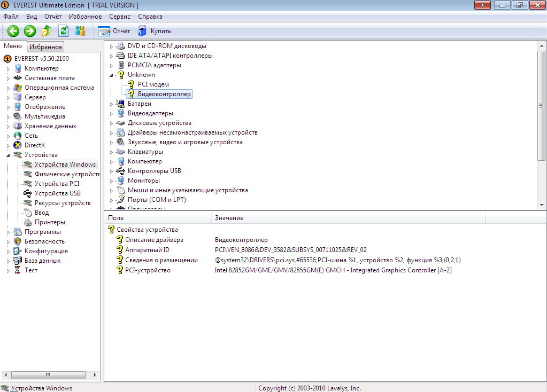Expand the Сервер node
The width and height of the screenshot is (547, 392).
click(x=8, y=98)
